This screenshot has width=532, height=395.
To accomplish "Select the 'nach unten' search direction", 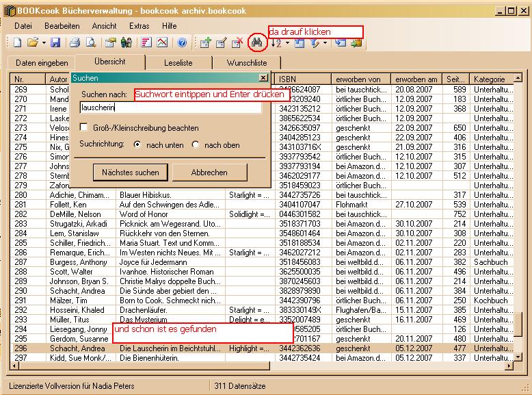I will click(137, 144).
